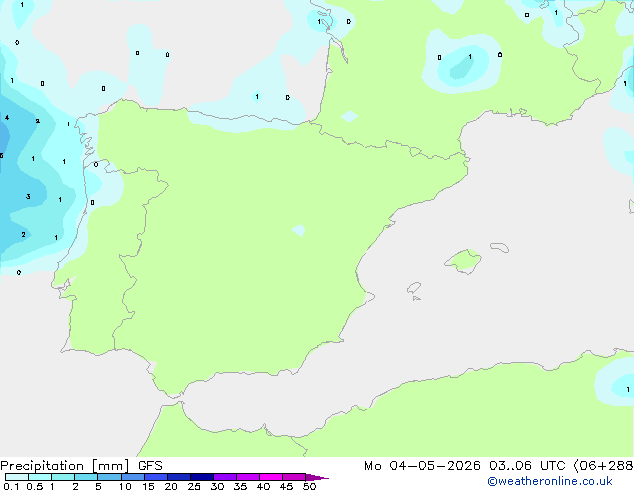Click the '35' legend label

point(240,486)
